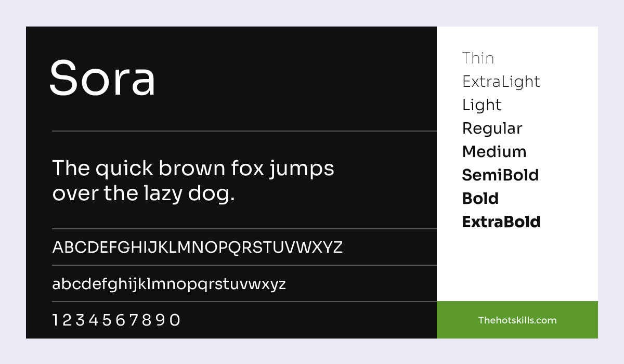Click the numeral 0 ending the digits row

coord(175,320)
